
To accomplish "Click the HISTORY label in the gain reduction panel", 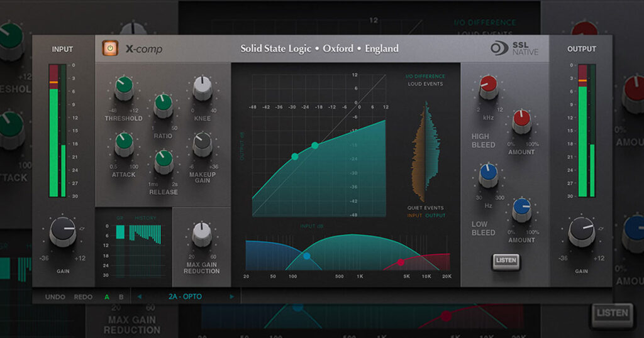I will [x=145, y=218].
